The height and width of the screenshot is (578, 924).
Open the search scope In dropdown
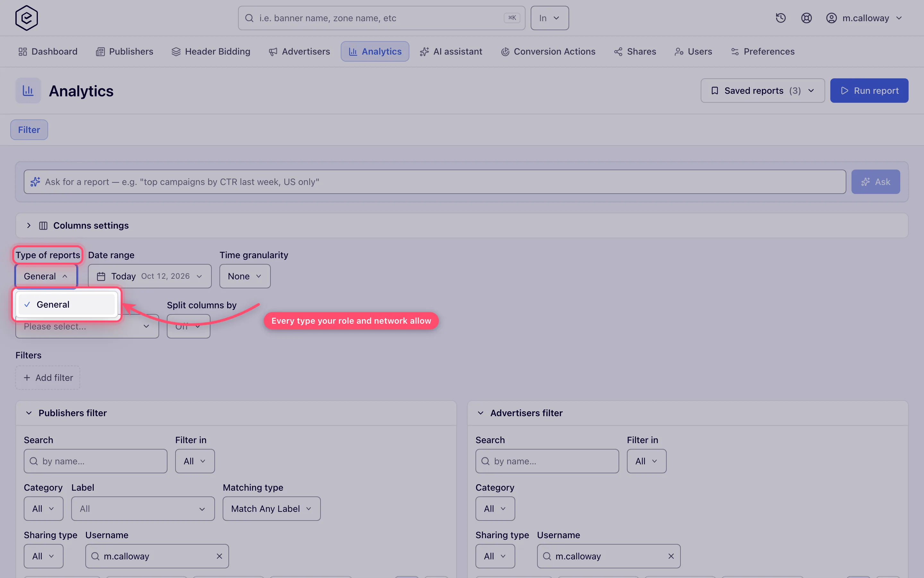point(550,18)
